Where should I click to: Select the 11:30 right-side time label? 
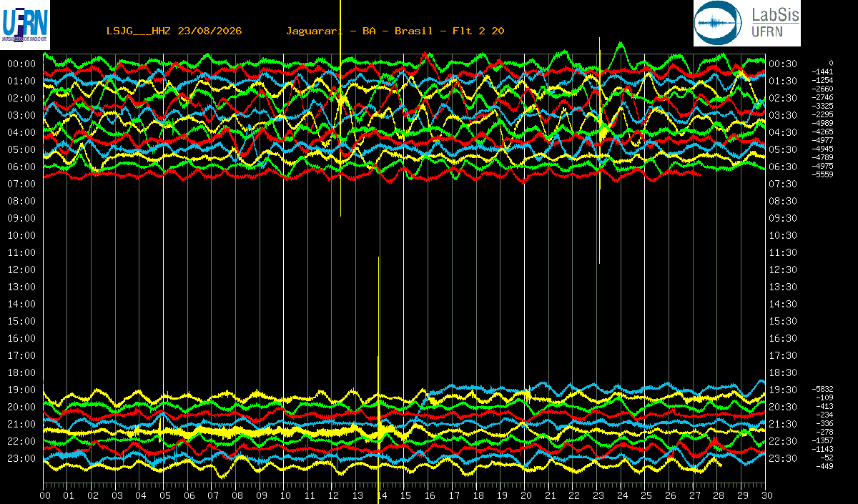click(783, 252)
